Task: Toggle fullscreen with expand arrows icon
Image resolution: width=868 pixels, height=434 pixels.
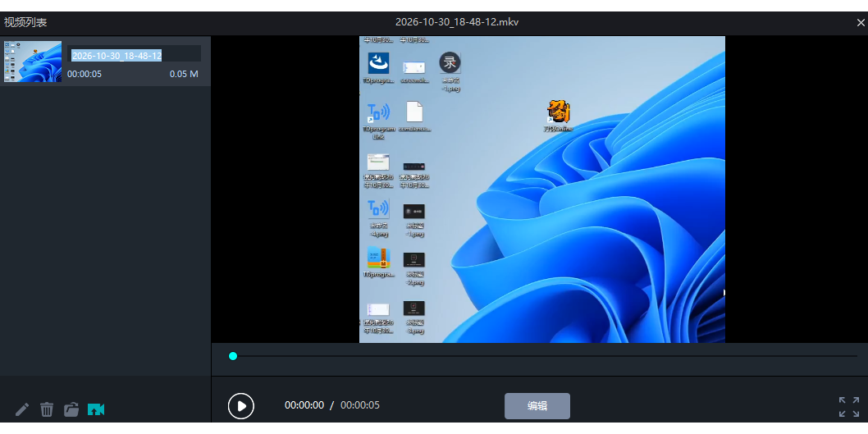Action: (848, 406)
